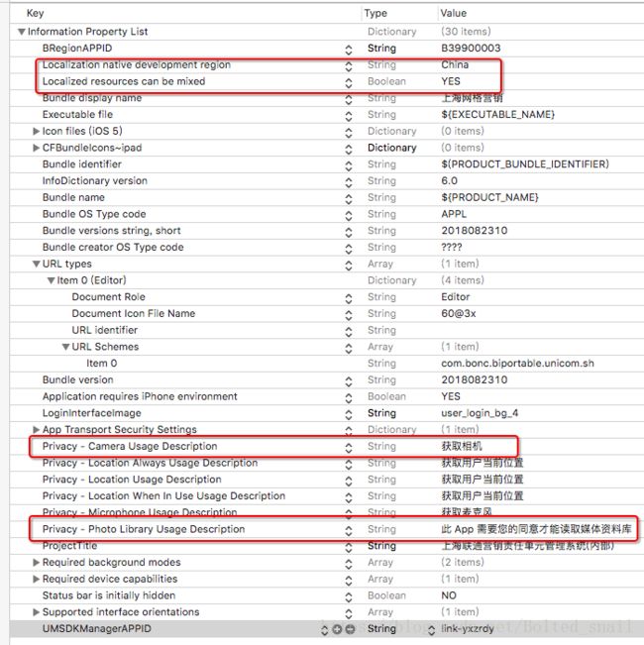
Task: Select the ${EXECUTABLE_NAME} value
Action: coord(498,114)
